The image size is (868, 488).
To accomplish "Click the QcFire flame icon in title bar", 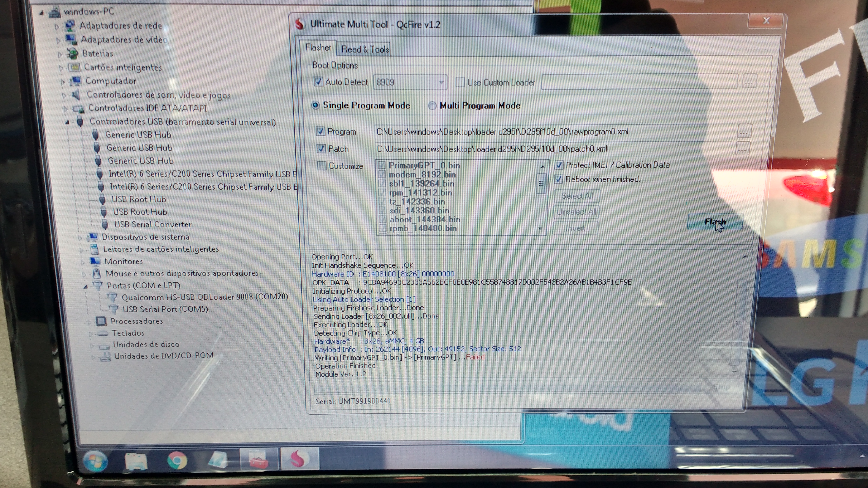I will [x=300, y=24].
